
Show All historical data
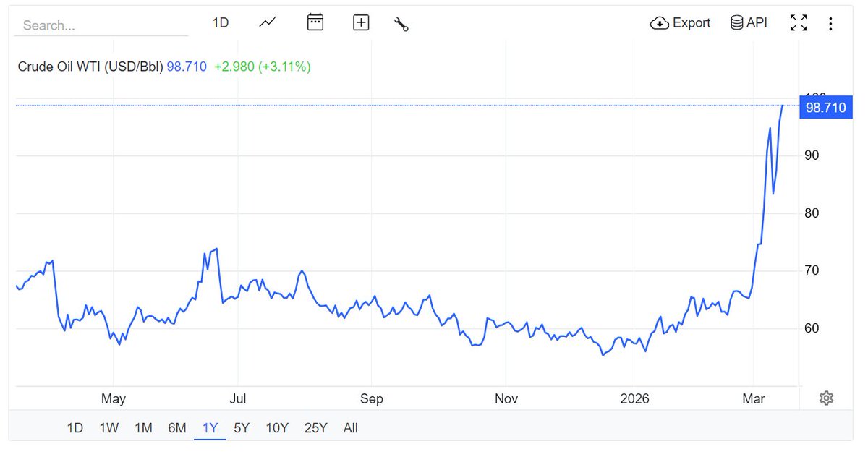(x=350, y=428)
